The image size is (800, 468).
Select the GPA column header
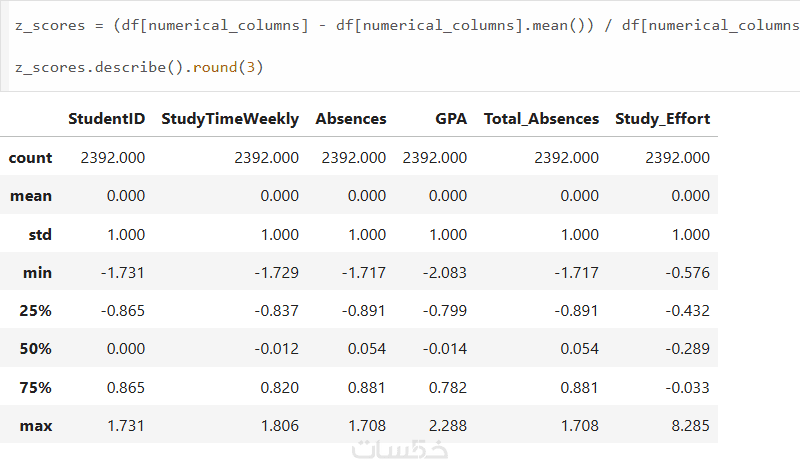pyautogui.click(x=451, y=118)
